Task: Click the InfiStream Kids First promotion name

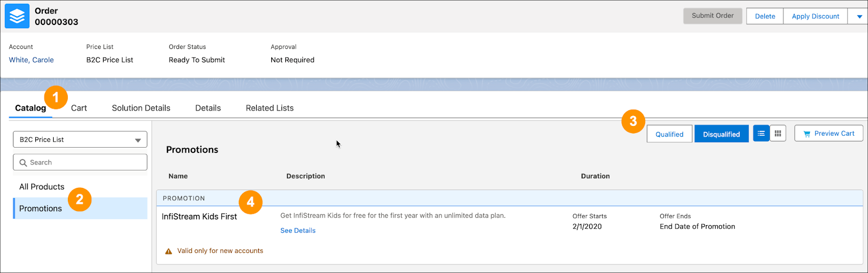Action: pos(199,217)
